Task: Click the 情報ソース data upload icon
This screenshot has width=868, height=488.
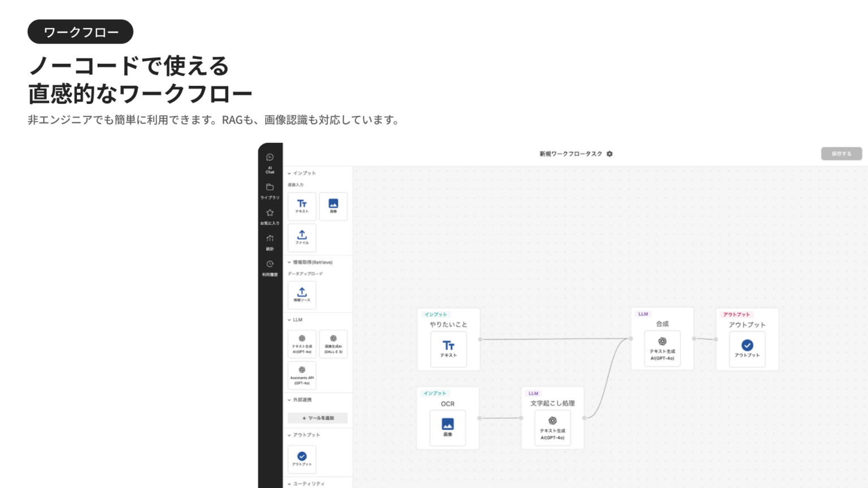Action: click(x=302, y=294)
